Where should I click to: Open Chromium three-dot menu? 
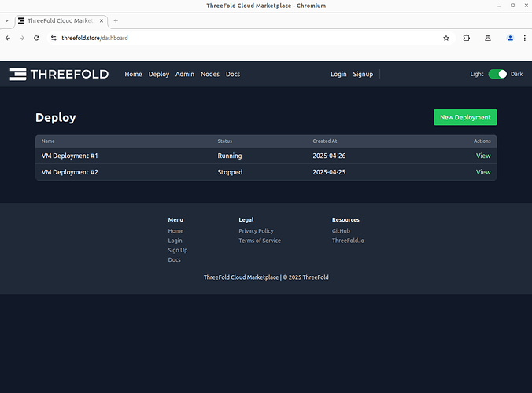pos(525,38)
